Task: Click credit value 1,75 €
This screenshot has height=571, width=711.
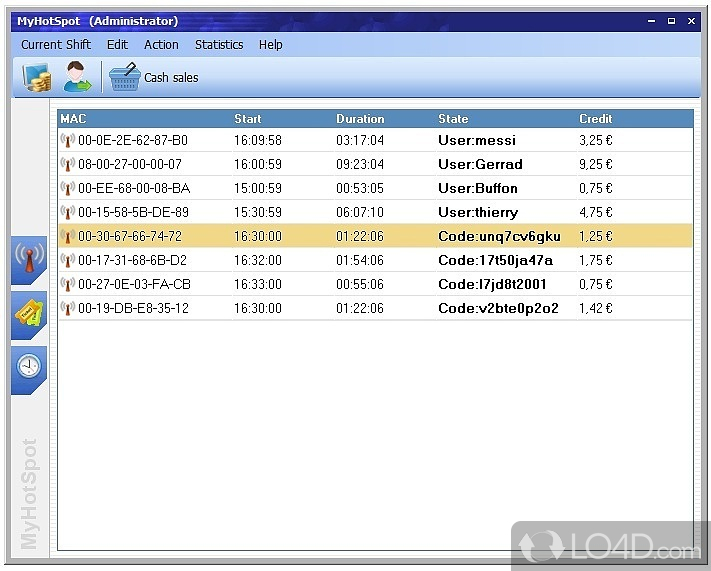Action: (595, 260)
